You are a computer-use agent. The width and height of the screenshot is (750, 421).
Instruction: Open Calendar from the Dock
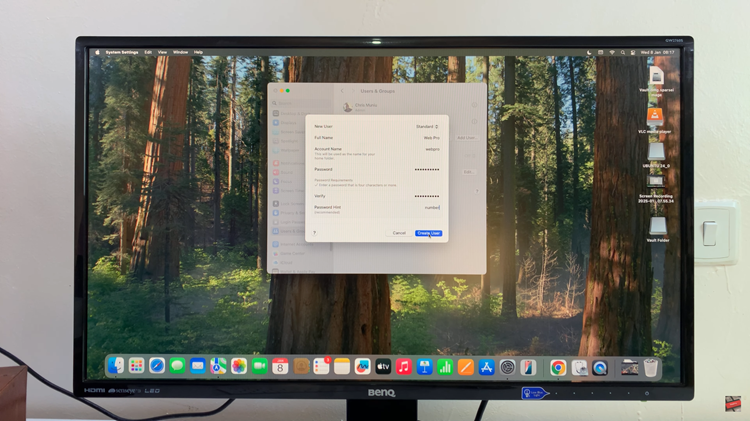point(280,366)
